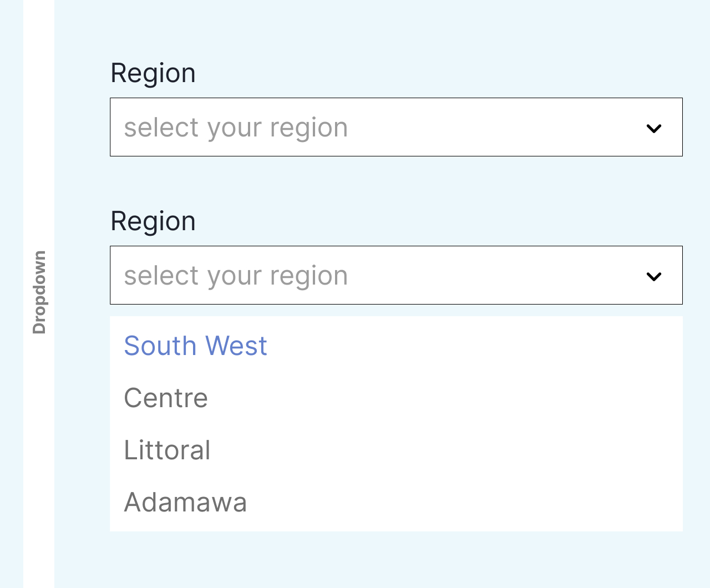710x588 pixels.
Task: Pick Littoral in the open dropdown list
Action: click(x=167, y=450)
